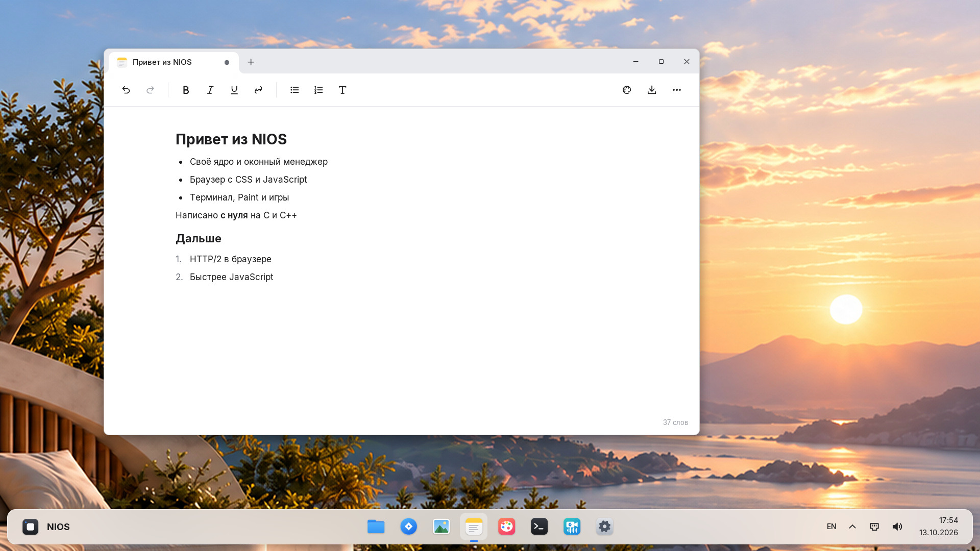Click the line 'Браузер с CSS и JavaScript'

click(249, 180)
